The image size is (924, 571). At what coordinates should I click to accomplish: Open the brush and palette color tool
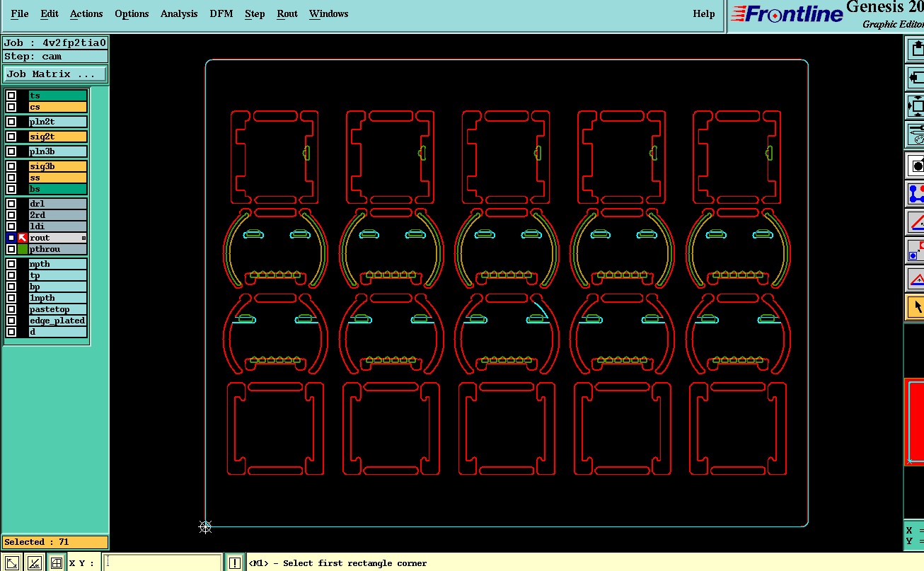tap(916, 134)
